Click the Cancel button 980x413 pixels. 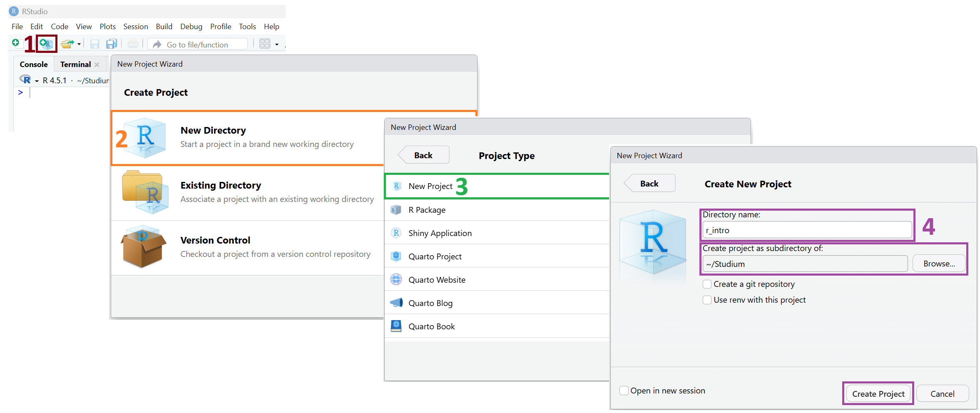click(943, 394)
